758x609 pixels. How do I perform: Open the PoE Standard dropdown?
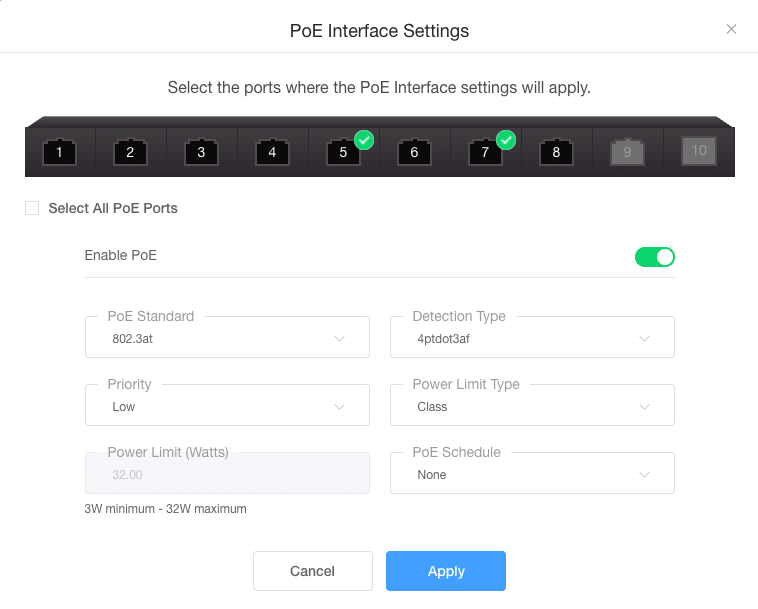[227, 337]
